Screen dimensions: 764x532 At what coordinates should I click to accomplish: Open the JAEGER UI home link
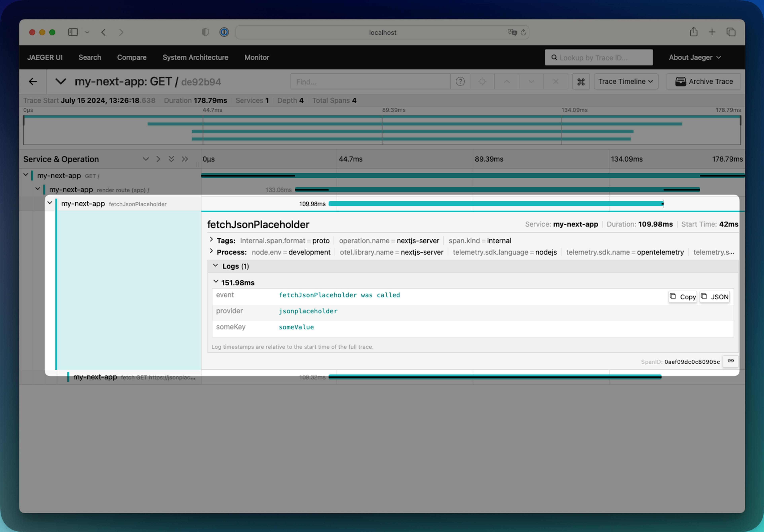[45, 58]
